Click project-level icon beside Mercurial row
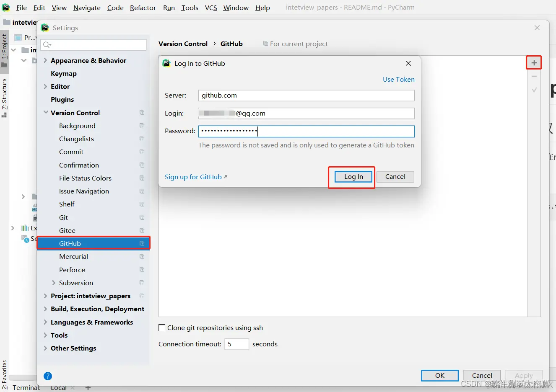Viewport: 556px width, 392px height. 142,256
